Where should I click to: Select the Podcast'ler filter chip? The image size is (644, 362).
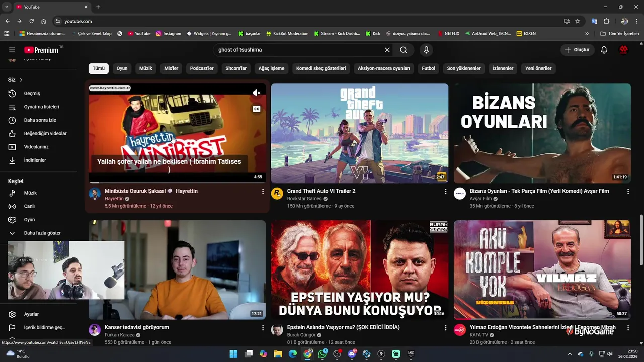coord(202,68)
